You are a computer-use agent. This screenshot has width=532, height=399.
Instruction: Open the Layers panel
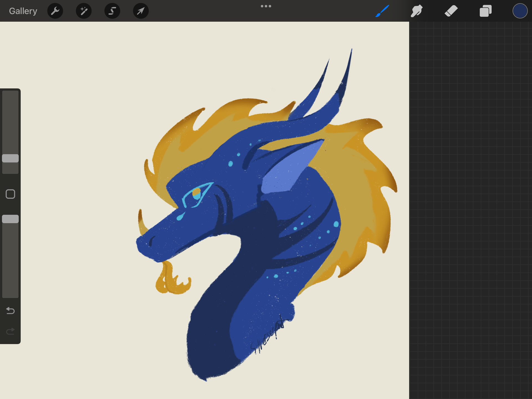(x=485, y=11)
